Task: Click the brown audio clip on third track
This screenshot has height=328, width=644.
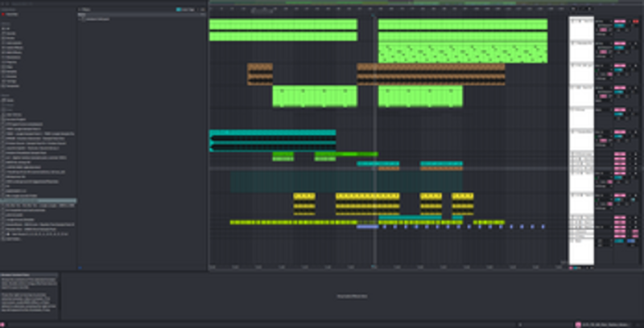Action: 260,74
